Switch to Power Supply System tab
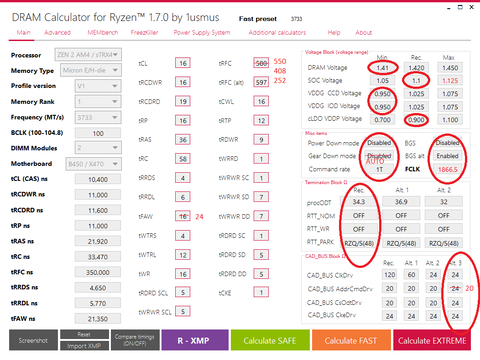 click(x=202, y=32)
